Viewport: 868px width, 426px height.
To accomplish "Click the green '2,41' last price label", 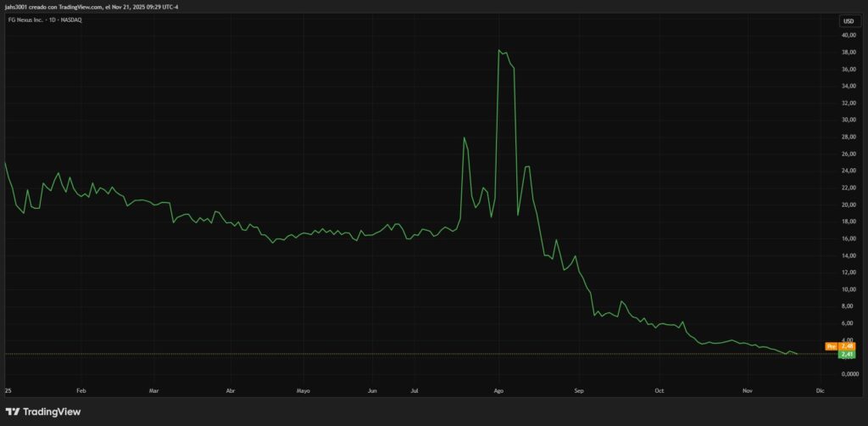I will pyautogui.click(x=848, y=354).
